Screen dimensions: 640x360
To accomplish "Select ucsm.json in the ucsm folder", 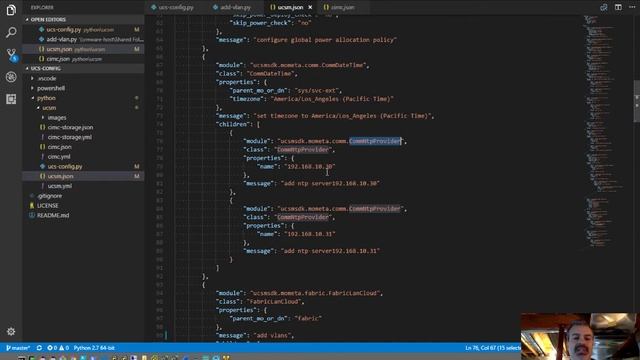I will [60, 176].
